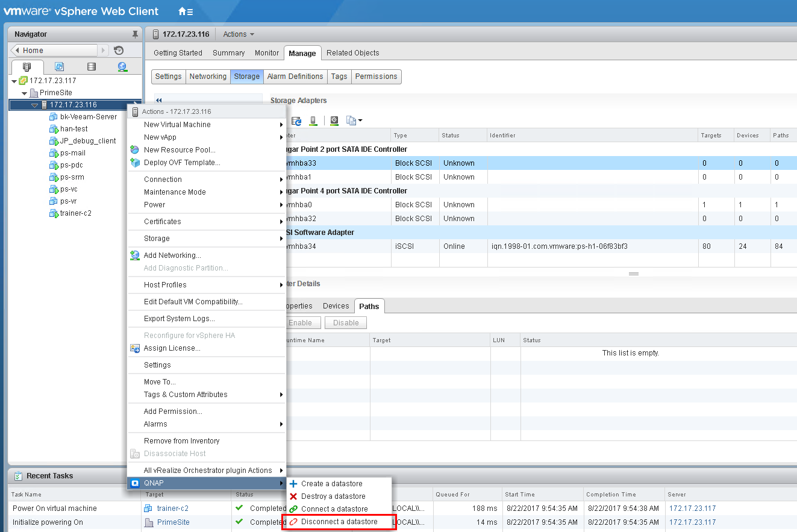The width and height of the screenshot is (797, 532).
Task: Click the bk-Veeam-Server VM icon
Action: (53, 117)
